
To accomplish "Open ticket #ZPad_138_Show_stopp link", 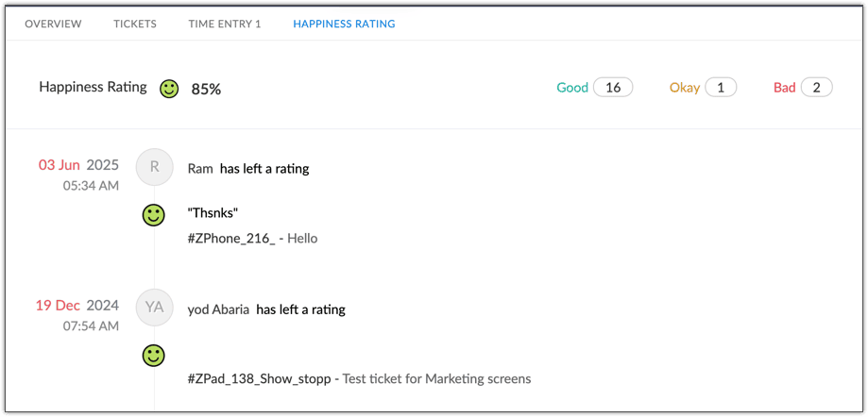I will [x=259, y=379].
